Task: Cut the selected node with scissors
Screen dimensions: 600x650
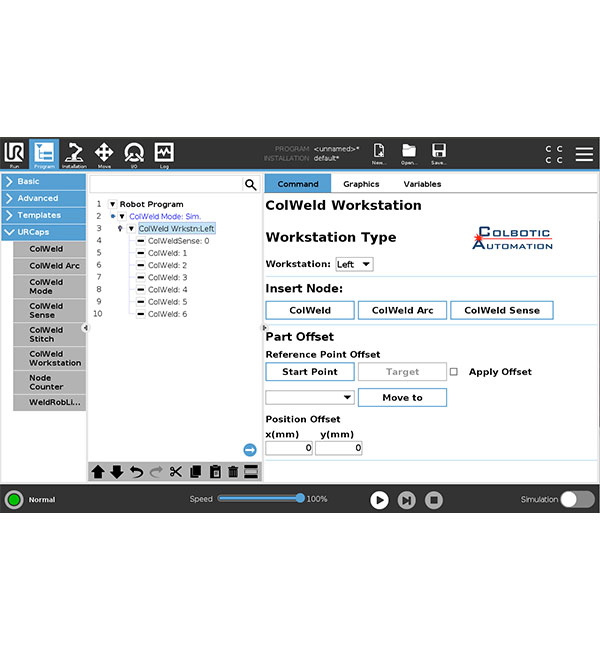Action: 175,472
